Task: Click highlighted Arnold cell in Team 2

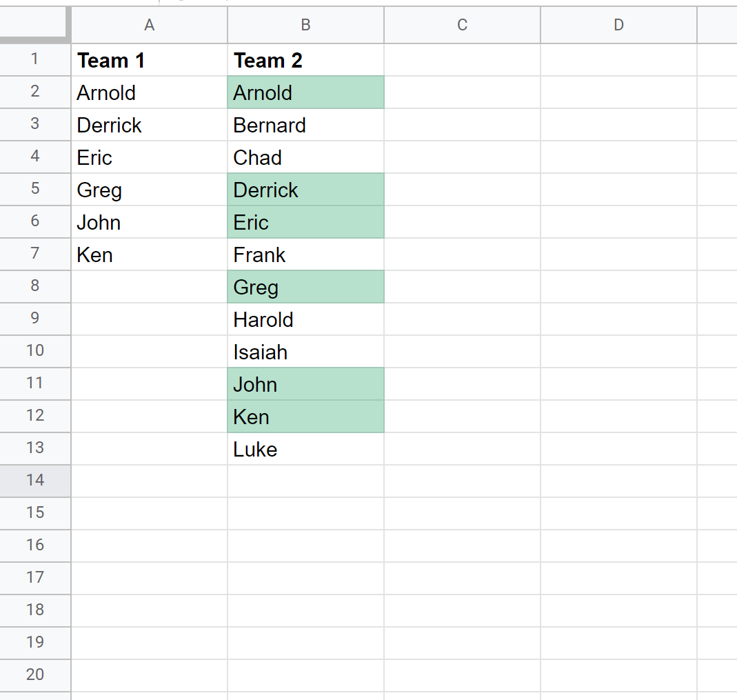Action: 305,93
